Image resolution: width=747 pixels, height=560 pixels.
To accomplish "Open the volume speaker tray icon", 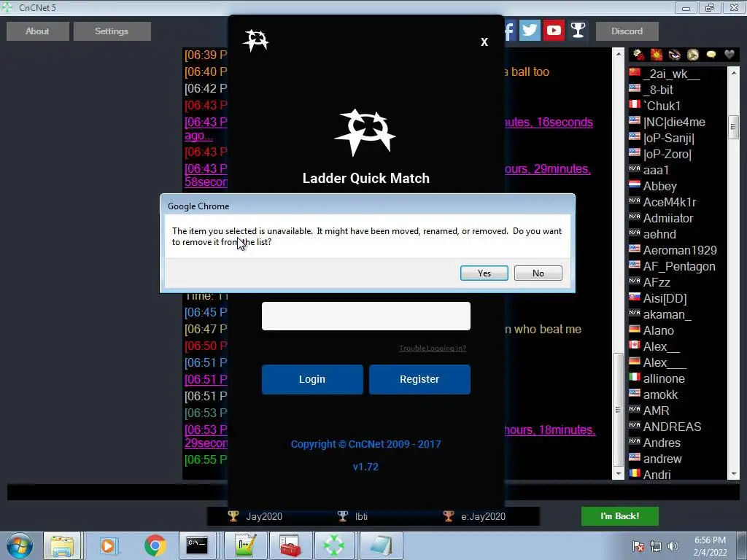I will pyautogui.click(x=673, y=546).
